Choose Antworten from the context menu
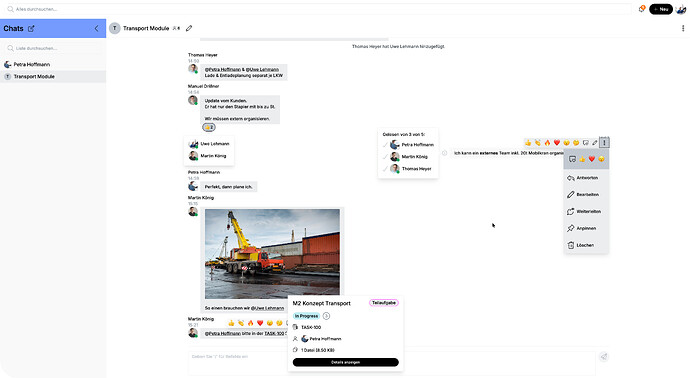Screen dimensions: 690x378 586,178
